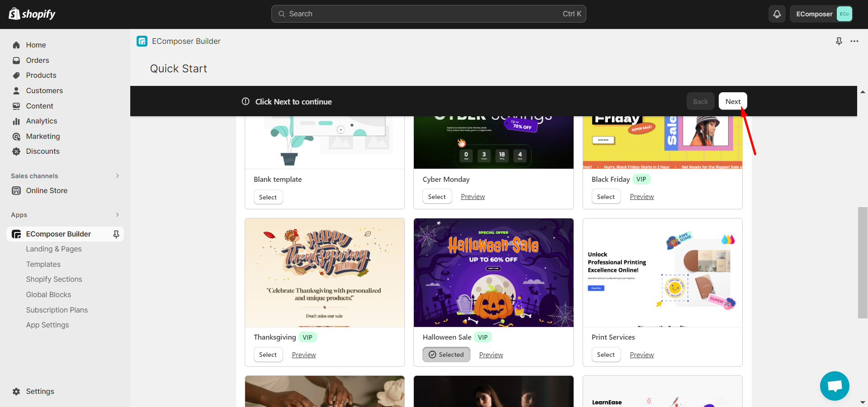Click the EComposer logo in the header
Screen dimensions: 868x407
(142, 41)
